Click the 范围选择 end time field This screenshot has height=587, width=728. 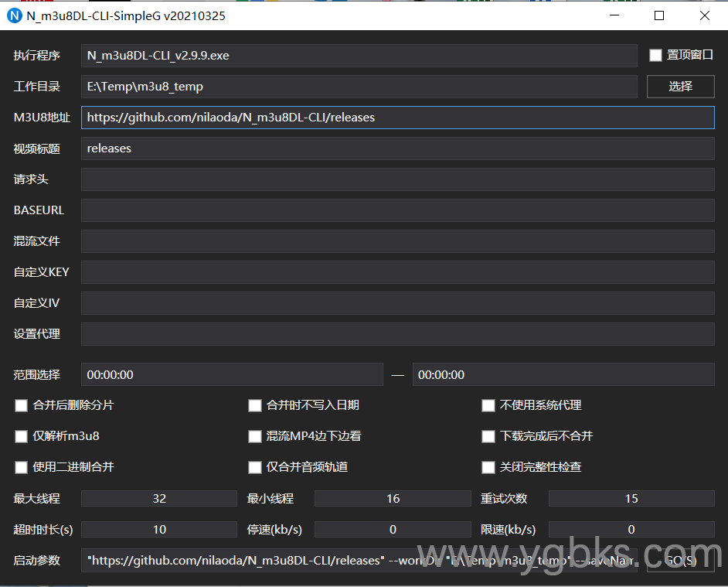563,374
